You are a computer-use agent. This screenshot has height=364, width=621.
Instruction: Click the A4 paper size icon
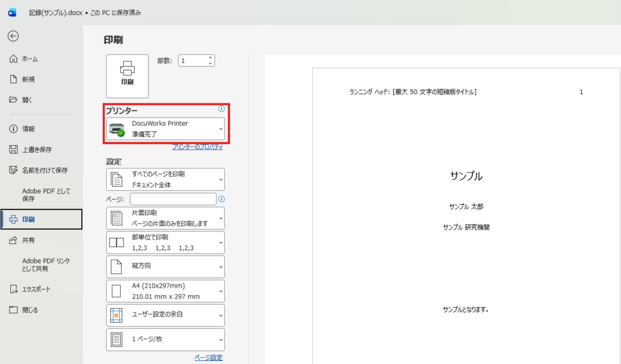pos(116,291)
